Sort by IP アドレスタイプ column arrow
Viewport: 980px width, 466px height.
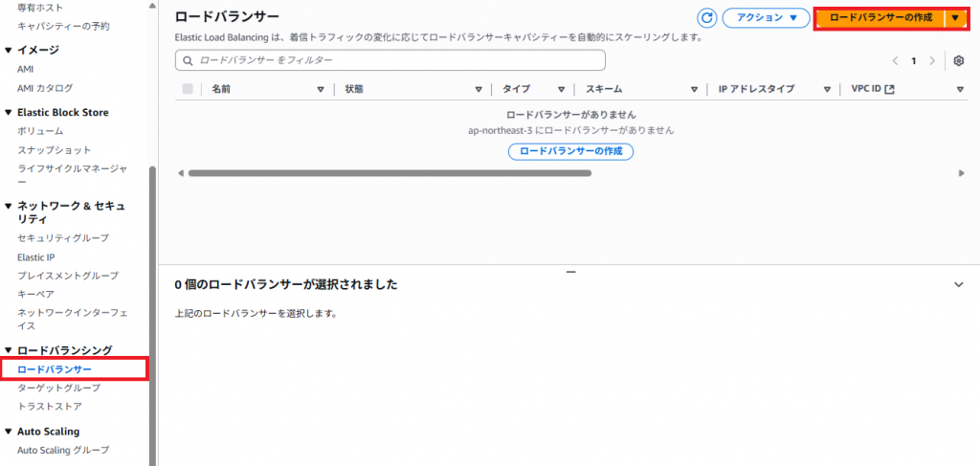coord(827,89)
